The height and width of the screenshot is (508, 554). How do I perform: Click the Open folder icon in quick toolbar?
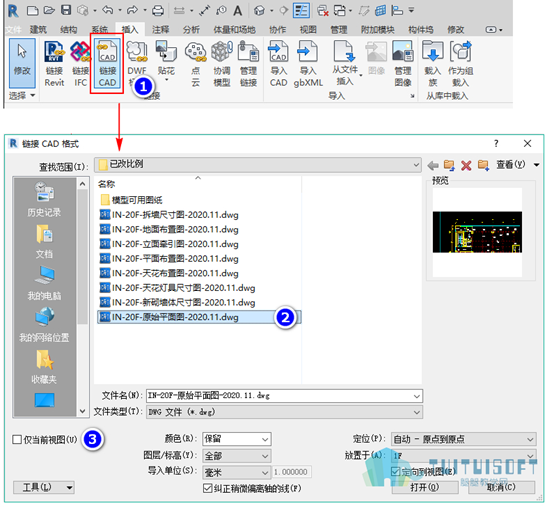(x=49, y=10)
